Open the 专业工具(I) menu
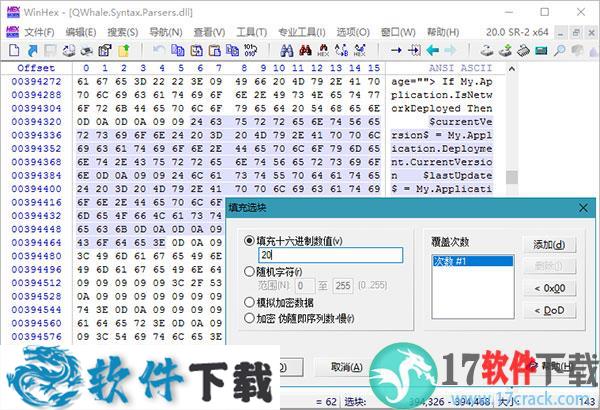Image resolution: width=600 pixels, height=410 pixels. 302,32
